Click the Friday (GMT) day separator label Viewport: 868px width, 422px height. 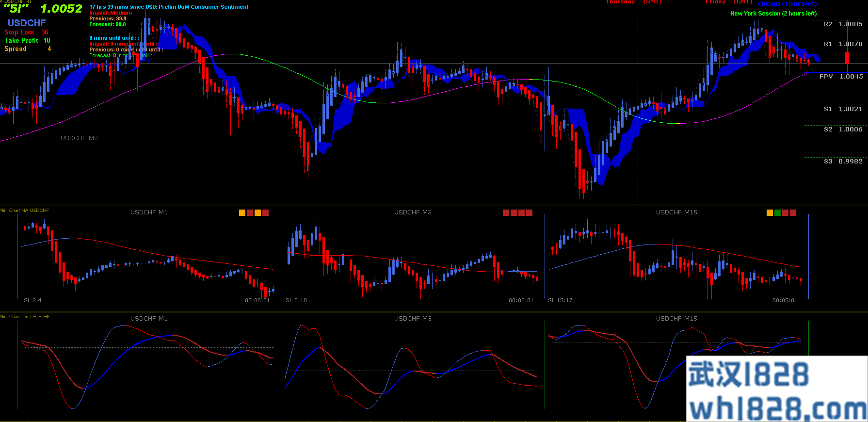coord(729,2)
